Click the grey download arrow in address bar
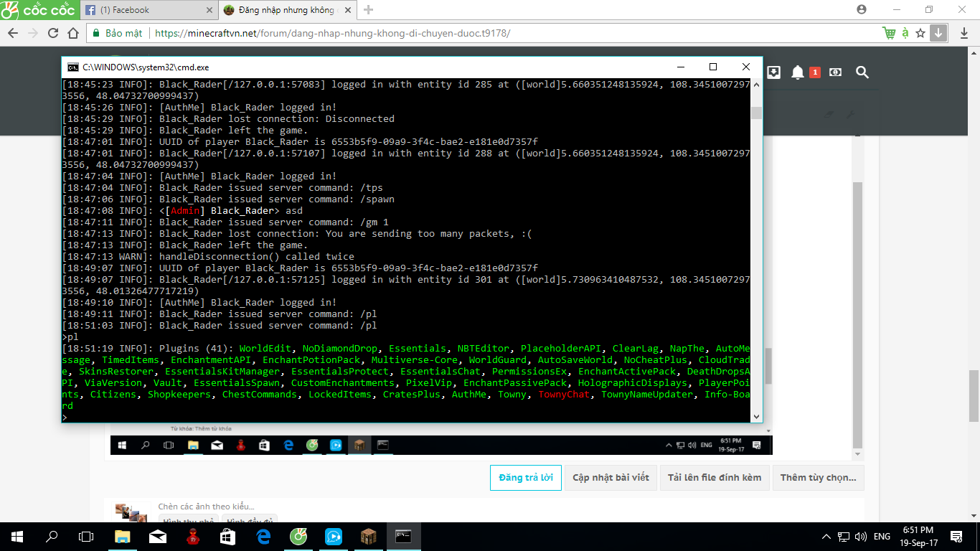The width and height of the screenshot is (980, 551). click(x=938, y=33)
